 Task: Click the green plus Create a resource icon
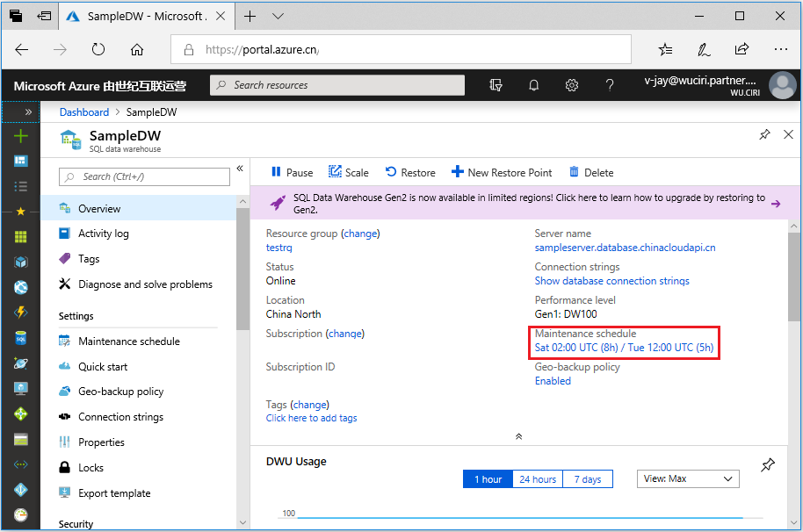(20, 136)
